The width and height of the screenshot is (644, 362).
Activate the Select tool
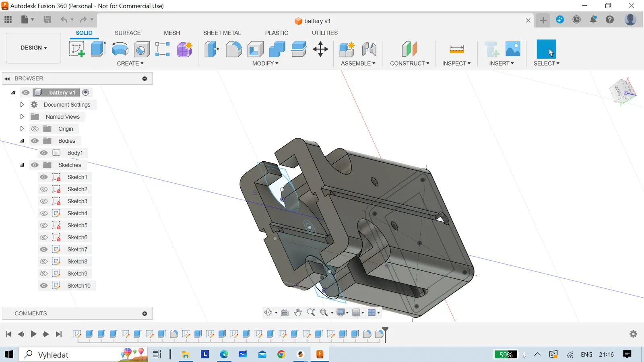[546, 49]
